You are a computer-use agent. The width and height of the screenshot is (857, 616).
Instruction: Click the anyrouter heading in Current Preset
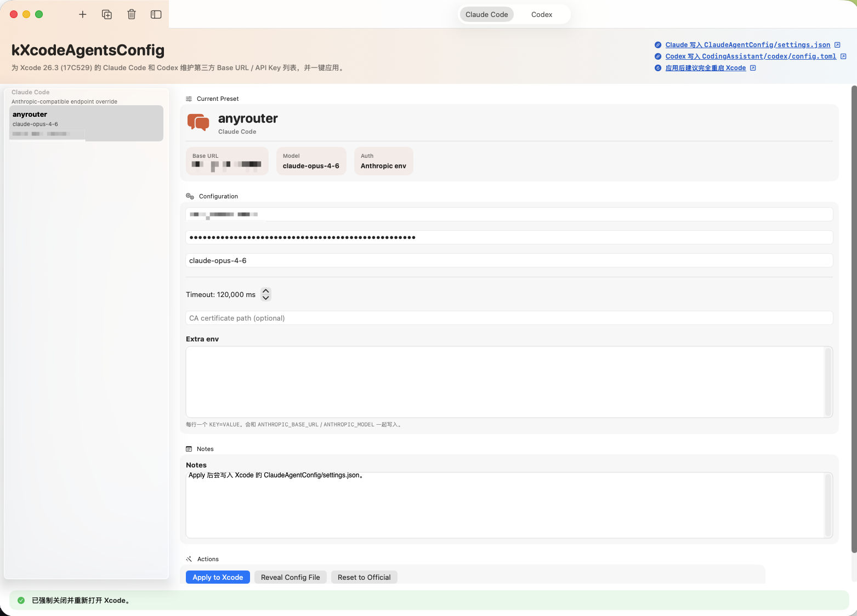tap(248, 118)
